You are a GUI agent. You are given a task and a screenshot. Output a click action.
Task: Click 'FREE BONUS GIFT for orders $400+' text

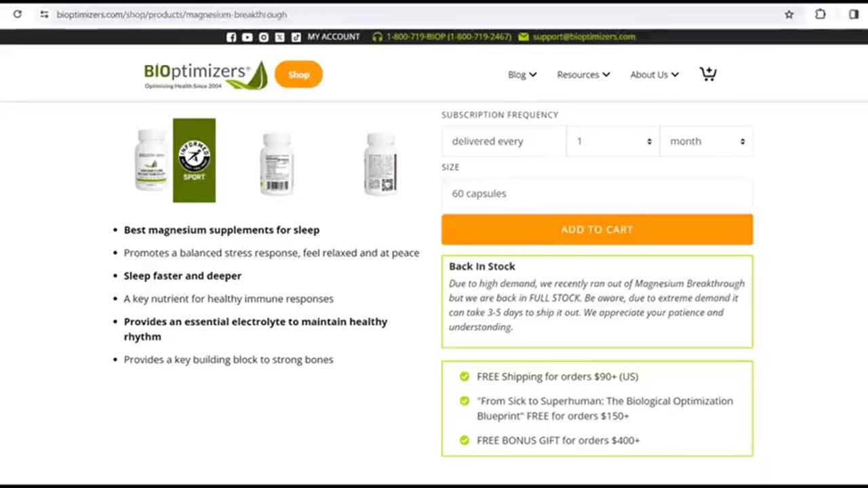point(558,441)
